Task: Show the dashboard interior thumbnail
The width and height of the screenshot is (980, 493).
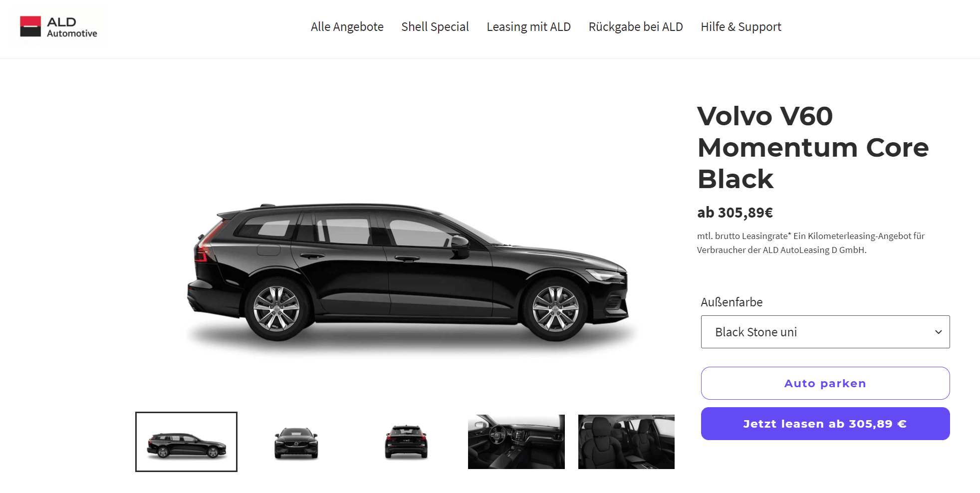Action: coord(516,442)
